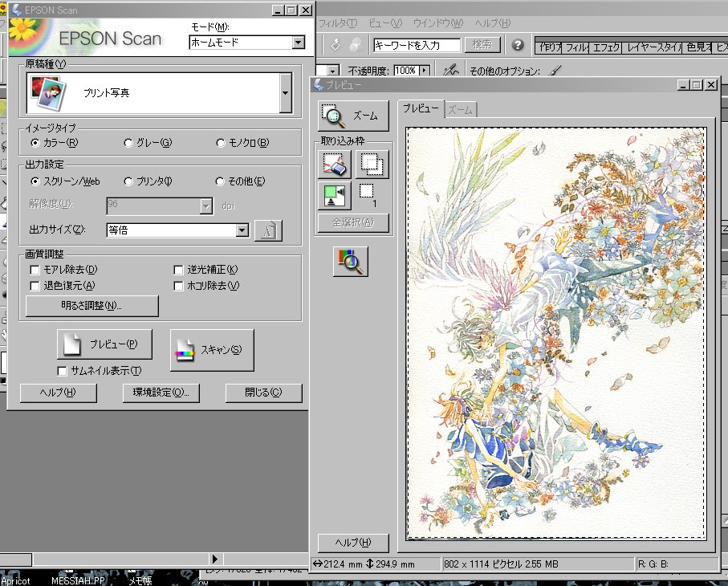Image resolution: width=728 pixels, height=586 pixels.
Task: Enable 逆光補正 checkbox
Action: pos(178,270)
